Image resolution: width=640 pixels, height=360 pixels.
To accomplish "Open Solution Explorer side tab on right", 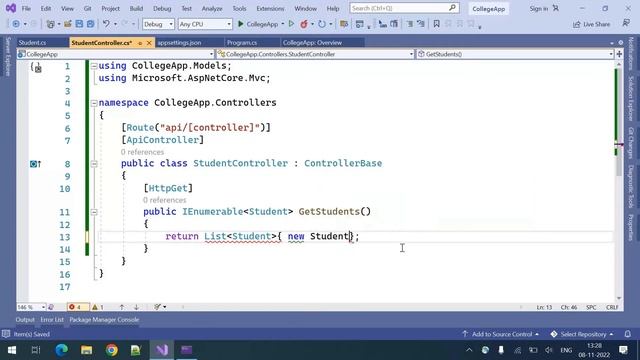I will click(631, 98).
